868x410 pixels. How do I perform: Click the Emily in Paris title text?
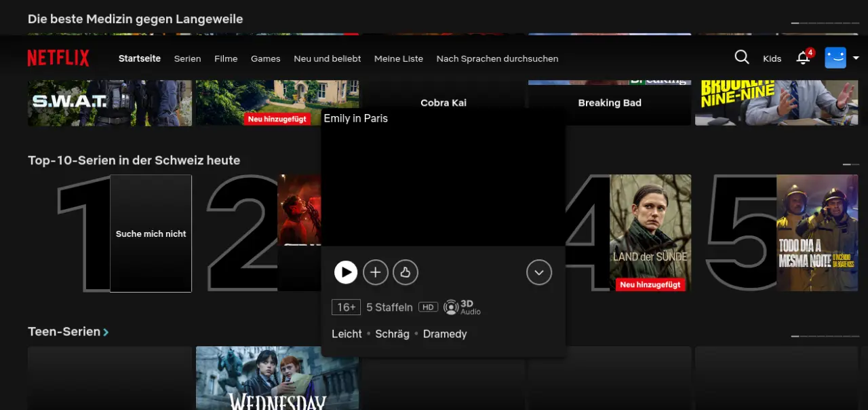pos(356,118)
